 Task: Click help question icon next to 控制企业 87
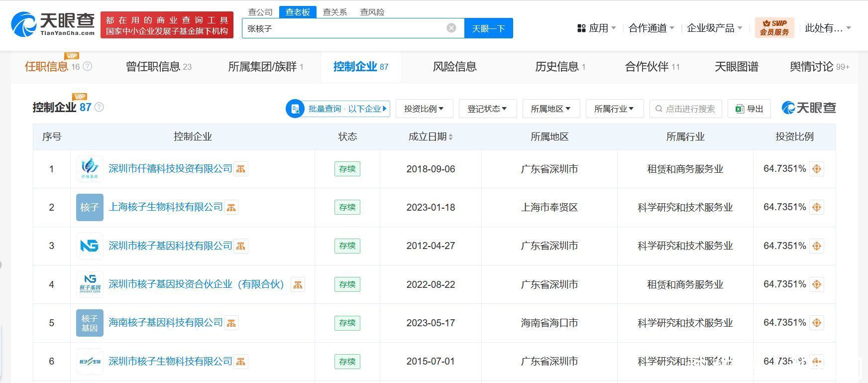coord(99,107)
